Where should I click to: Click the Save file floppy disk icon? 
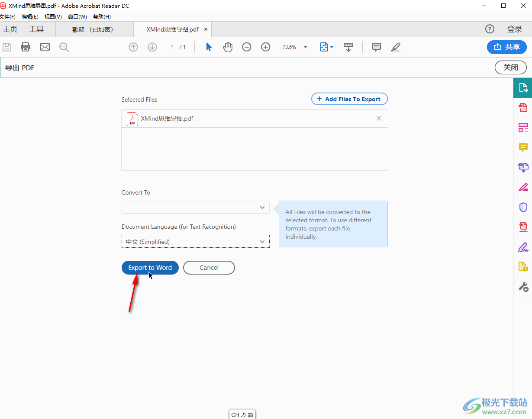click(6, 47)
